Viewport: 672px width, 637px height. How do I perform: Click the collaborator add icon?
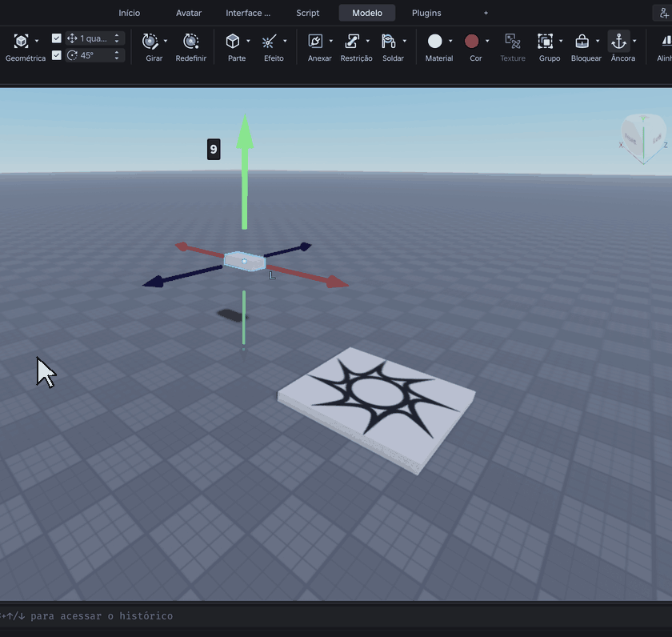point(663,14)
